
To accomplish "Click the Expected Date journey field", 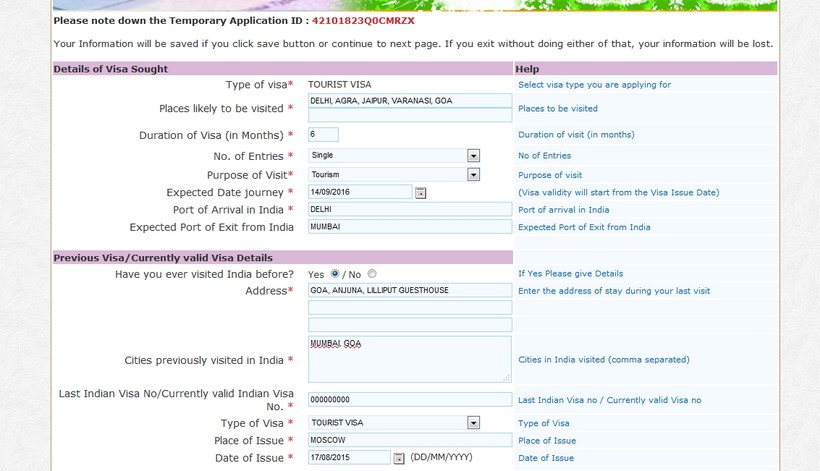I will tap(360, 192).
